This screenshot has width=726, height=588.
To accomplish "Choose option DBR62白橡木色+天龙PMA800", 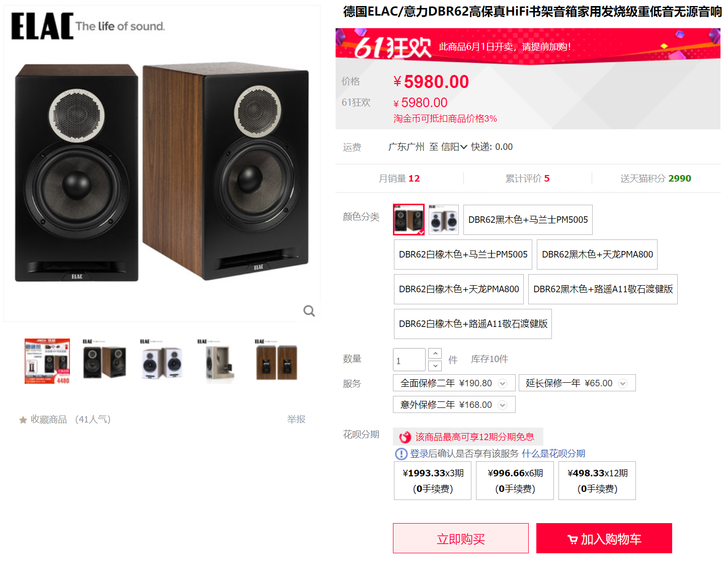I will click(459, 289).
